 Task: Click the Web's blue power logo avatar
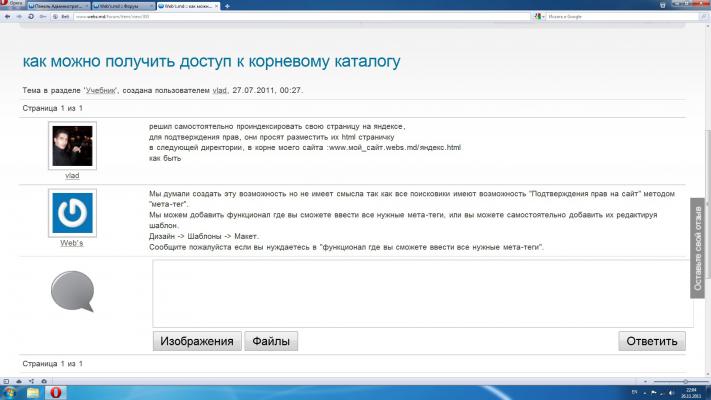tap(72, 212)
